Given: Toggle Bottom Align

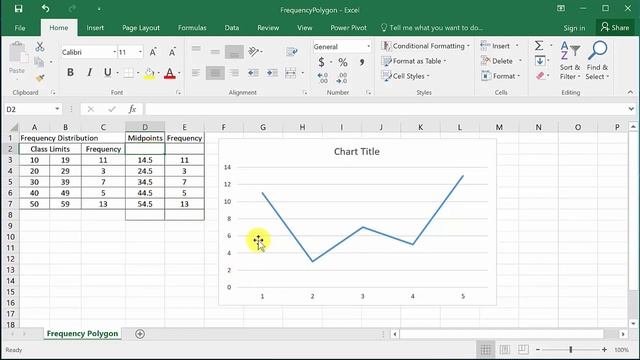Looking at the screenshot, I should tap(234, 52).
